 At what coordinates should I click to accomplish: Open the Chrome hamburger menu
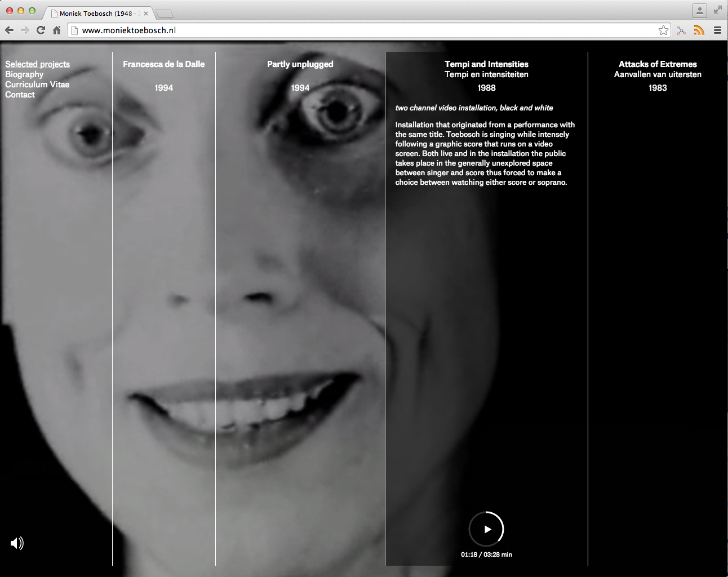717,30
